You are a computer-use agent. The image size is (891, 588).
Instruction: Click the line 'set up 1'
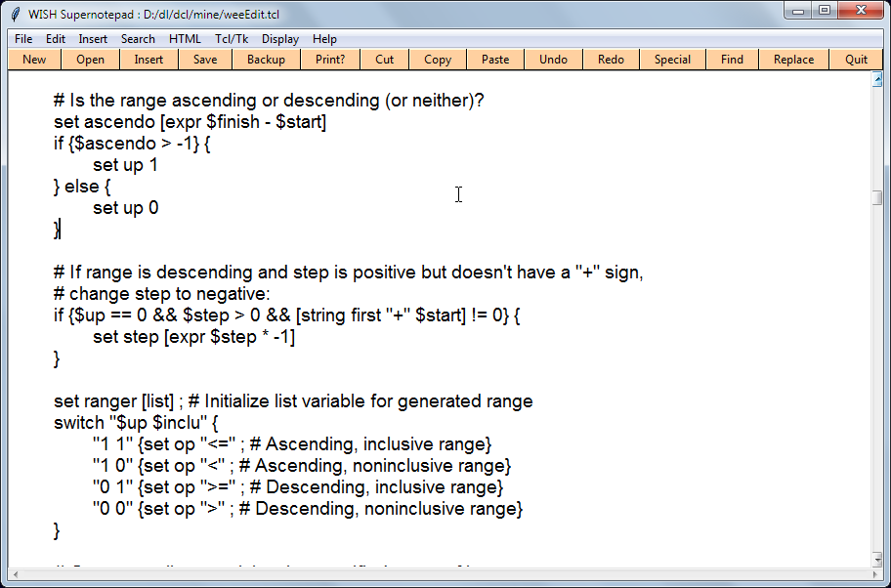(125, 165)
